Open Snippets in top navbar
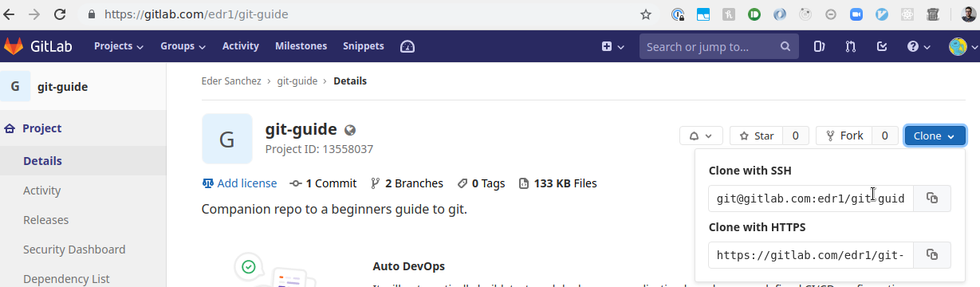 364,46
